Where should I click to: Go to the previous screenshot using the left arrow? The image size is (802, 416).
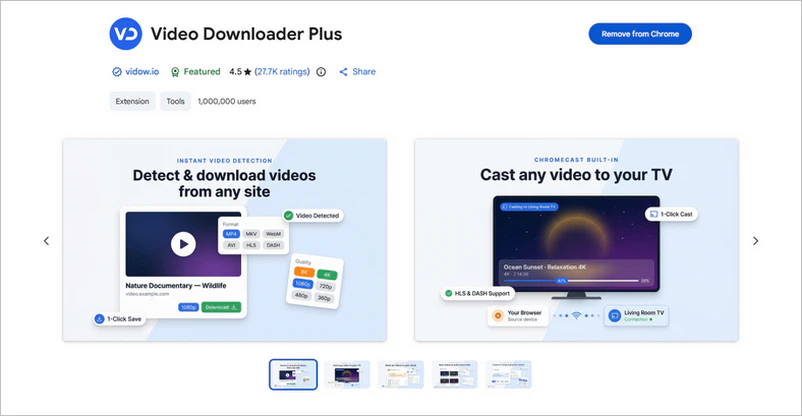click(47, 240)
